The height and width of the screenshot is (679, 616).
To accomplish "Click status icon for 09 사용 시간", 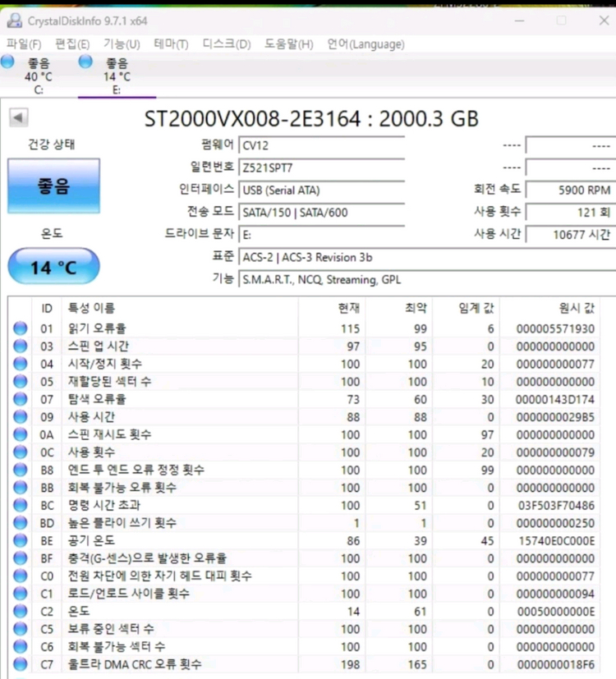I will [x=20, y=416].
